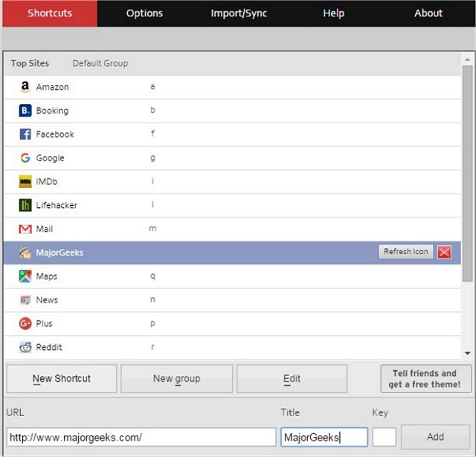
Task: Select the MajorGeeks shortcut name
Action: [x=59, y=253]
